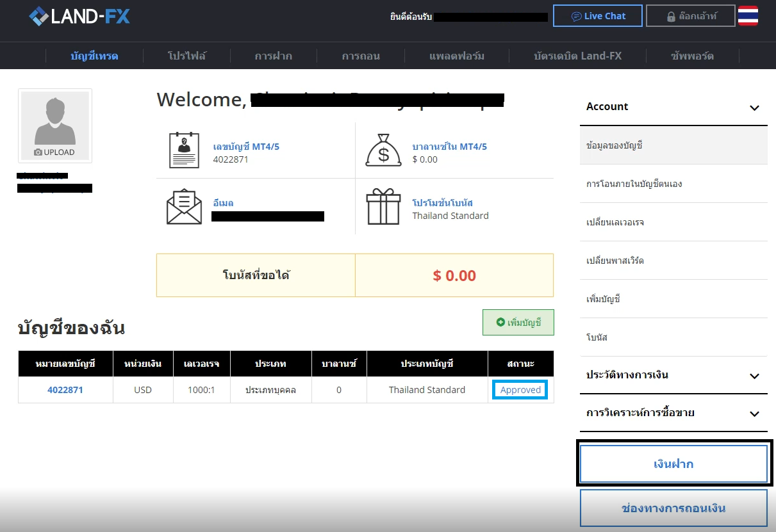Click the ช่องทางการถอนเงิน withdrawal button

[x=673, y=508]
